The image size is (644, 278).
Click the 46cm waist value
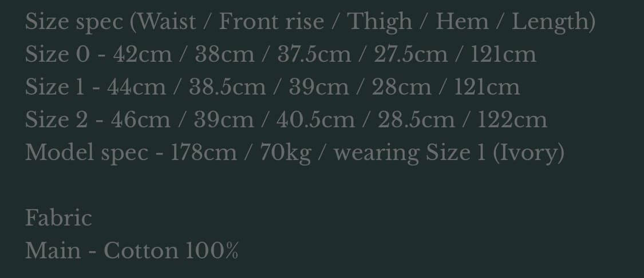140,120
